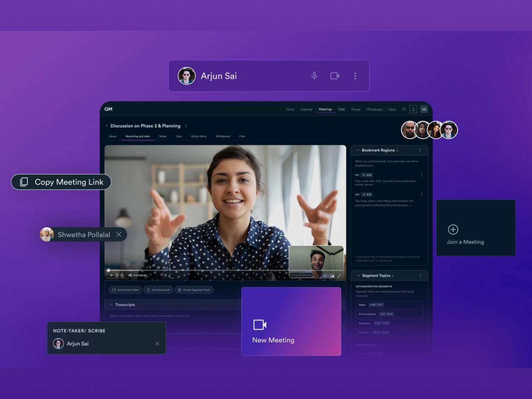Image resolution: width=532 pixels, height=399 pixels.
Task: Switch to picture-in-picture mode
Action: tap(332, 276)
